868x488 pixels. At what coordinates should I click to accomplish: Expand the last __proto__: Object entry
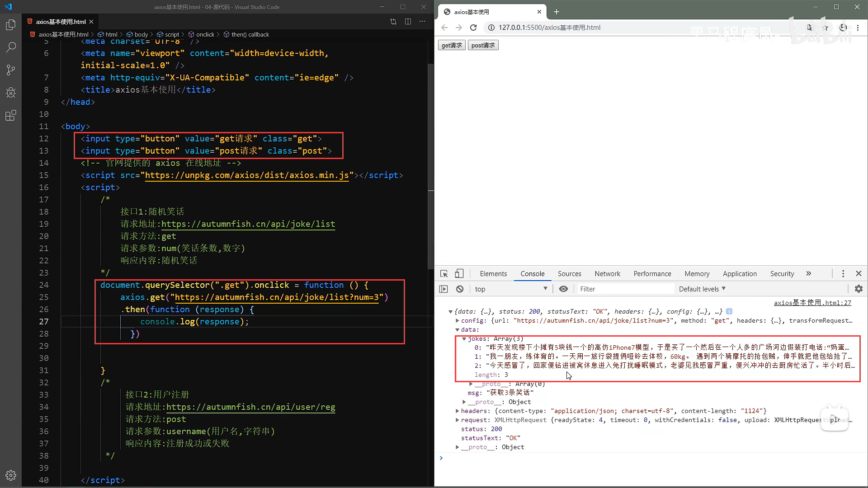click(457, 447)
